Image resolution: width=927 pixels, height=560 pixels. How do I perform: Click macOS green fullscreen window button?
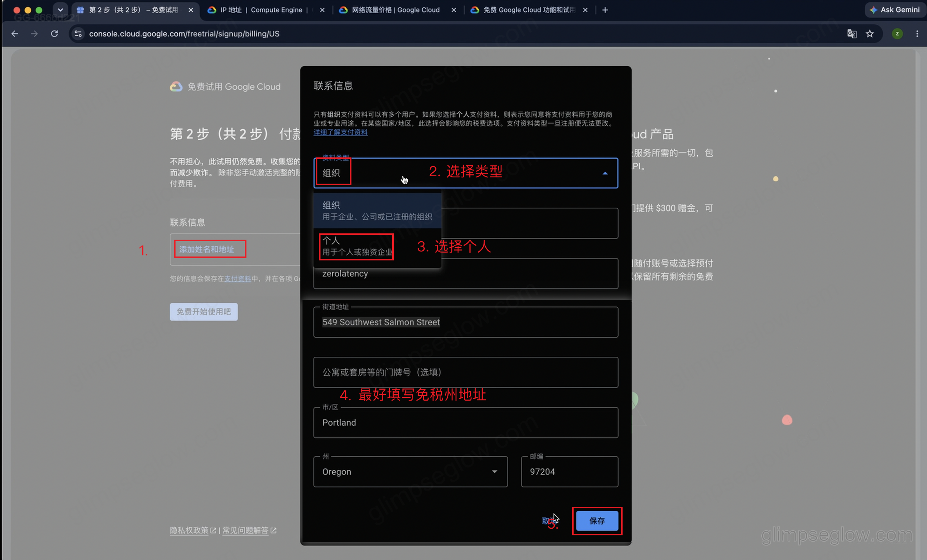click(x=39, y=10)
